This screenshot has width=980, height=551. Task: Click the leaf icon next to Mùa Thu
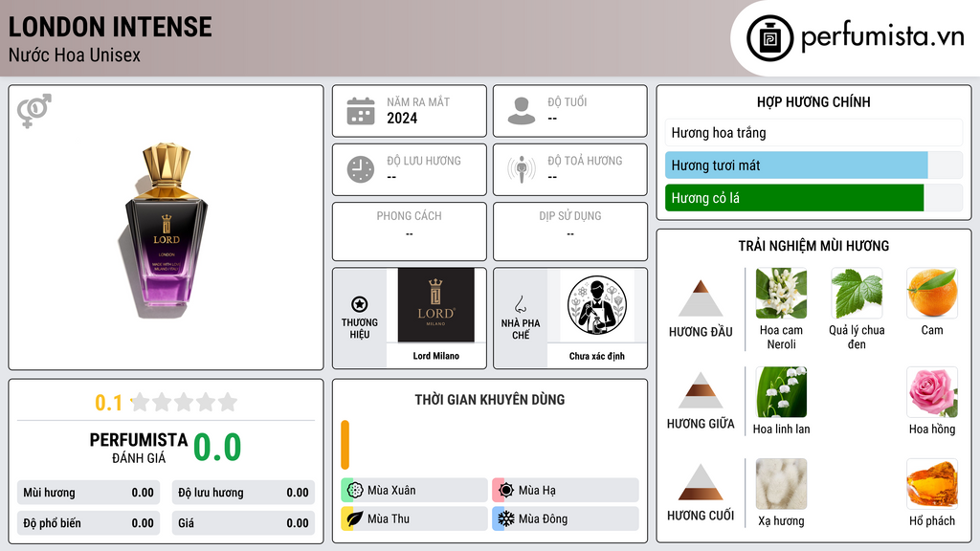pos(355,518)
